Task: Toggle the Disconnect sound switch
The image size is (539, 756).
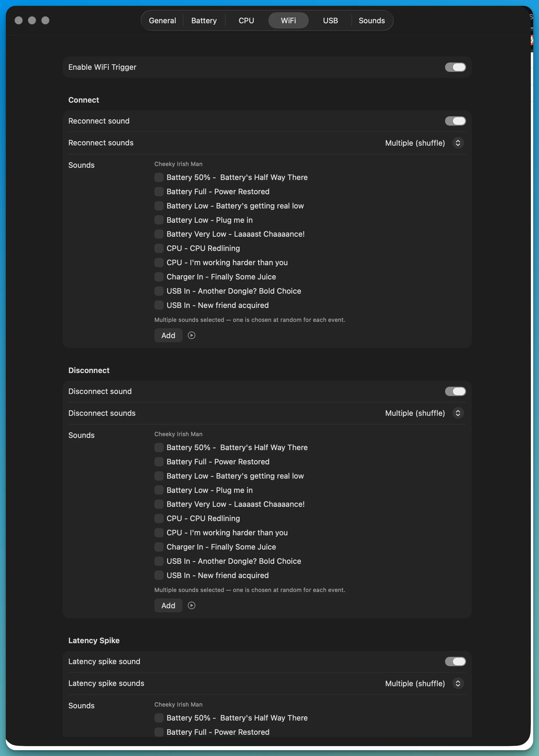Action: [455, 391]
